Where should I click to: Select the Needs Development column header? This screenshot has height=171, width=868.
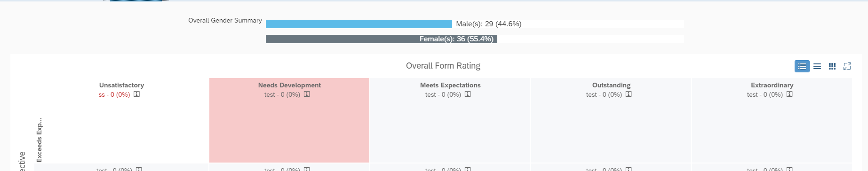point(289,85)
